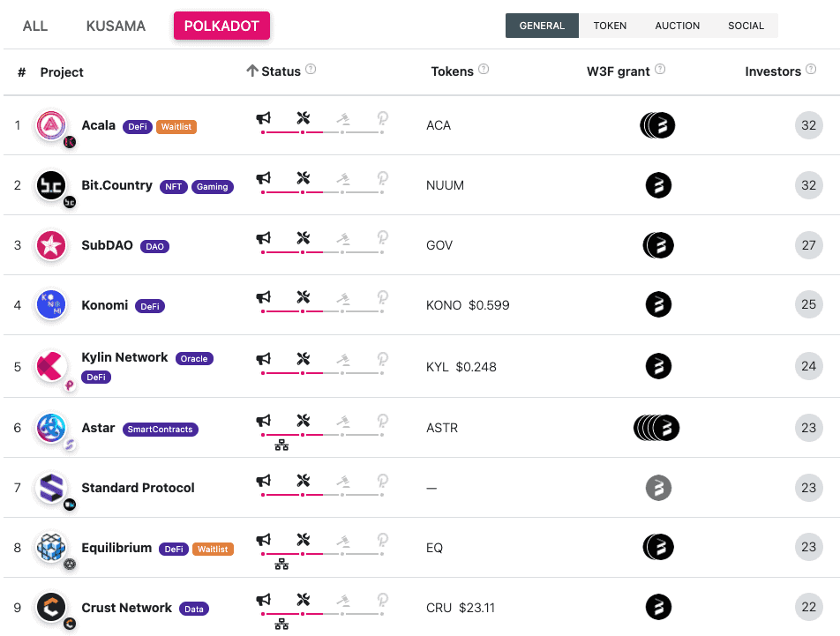Click the help icon next to Tokens header

point(484,70)
